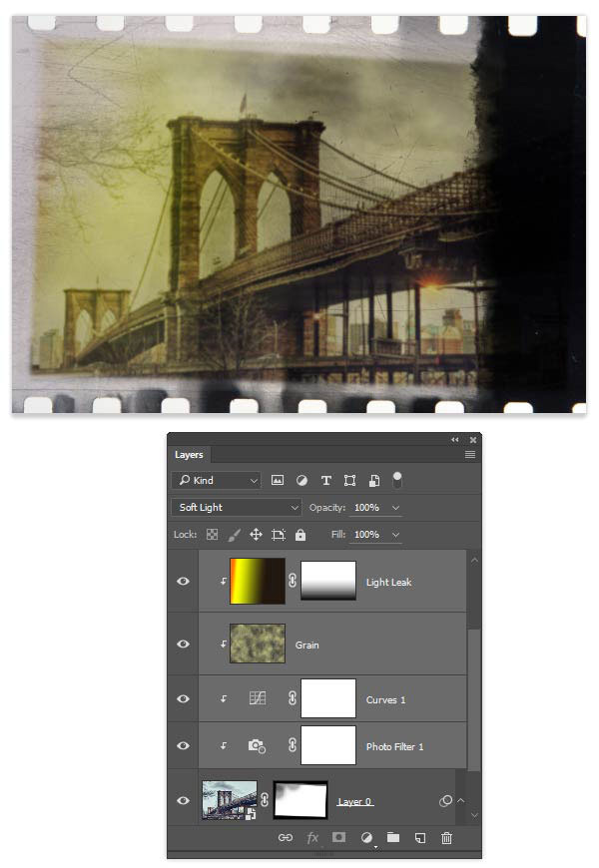
Task: Select Layer 0 bridge thumbnail
Action: tap(230, 800)
